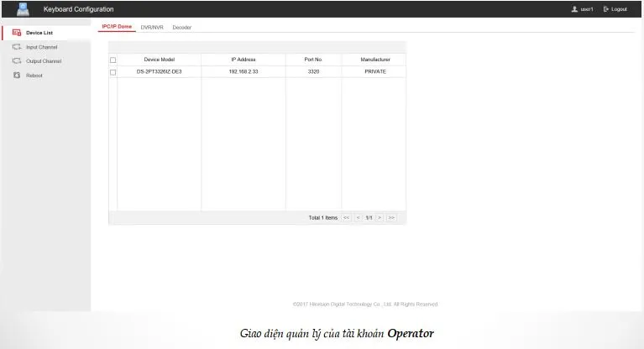Go to previous page with < button

pyautogui.click(x=358, y=217)
